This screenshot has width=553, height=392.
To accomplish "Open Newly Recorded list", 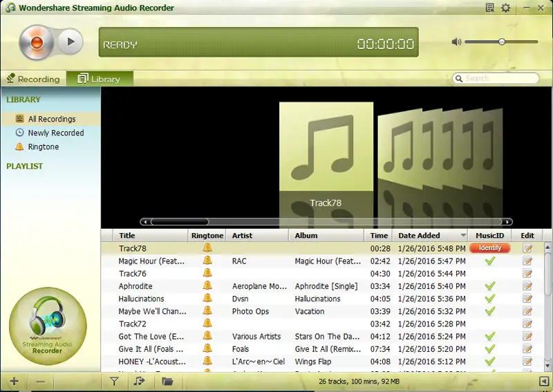I will (x=50, y=133).
